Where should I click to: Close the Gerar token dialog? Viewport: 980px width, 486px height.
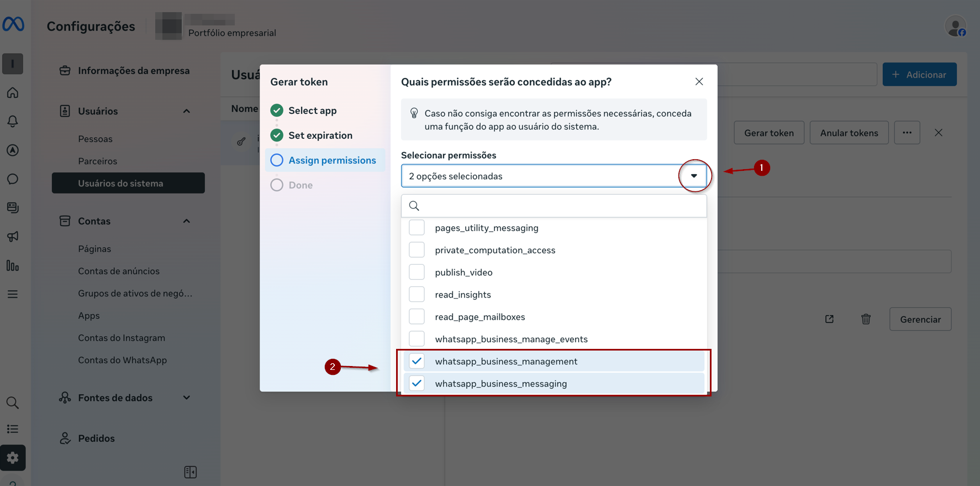click(x=699, y=82)
